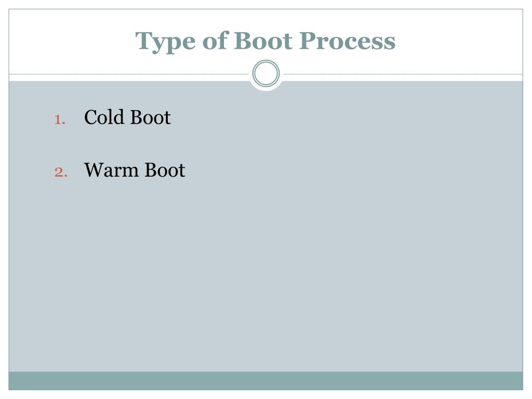Click the word "Cold" in the list
Screen dimensions: 532x399
104,117
